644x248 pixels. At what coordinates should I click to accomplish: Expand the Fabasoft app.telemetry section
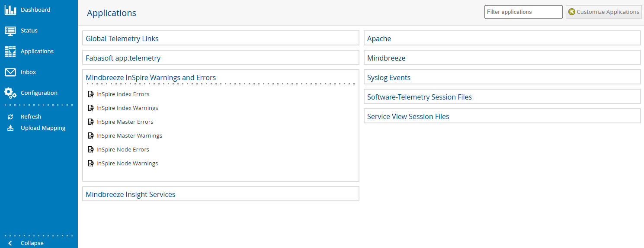click(x=221, y=58)
